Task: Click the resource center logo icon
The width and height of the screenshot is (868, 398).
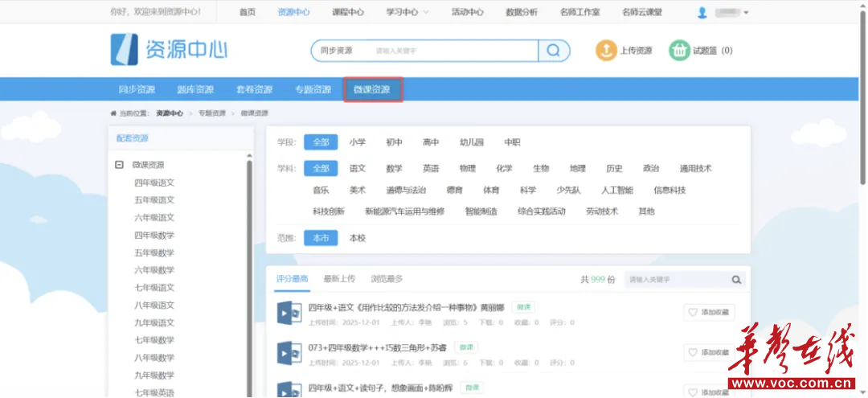Action: click(x=124, y=49)
